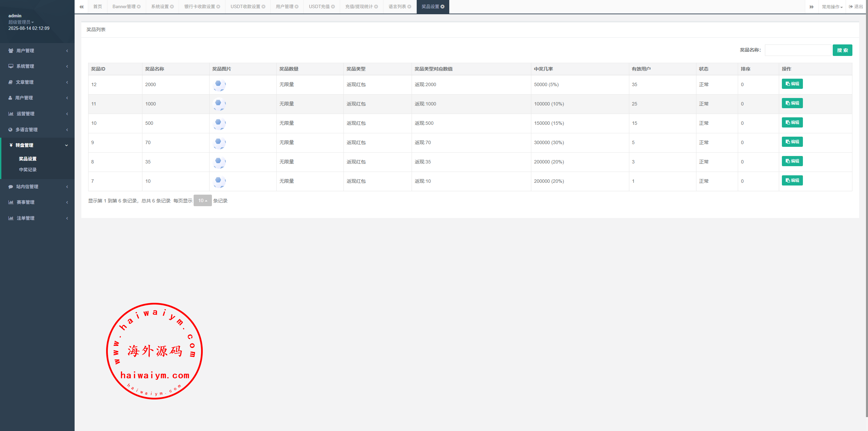Click the 奖品名称 search input field
This screenshot has height=431, width=868.
(797, 50)
